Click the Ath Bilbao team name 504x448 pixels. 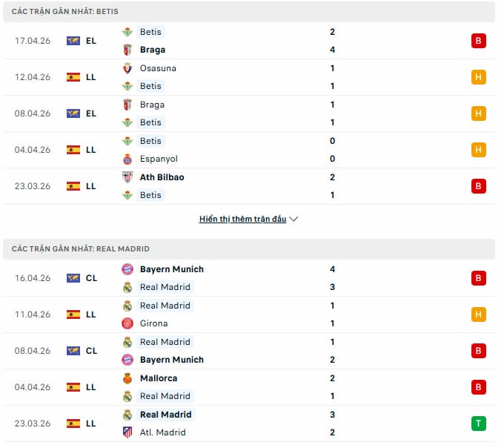coord(162,177)
